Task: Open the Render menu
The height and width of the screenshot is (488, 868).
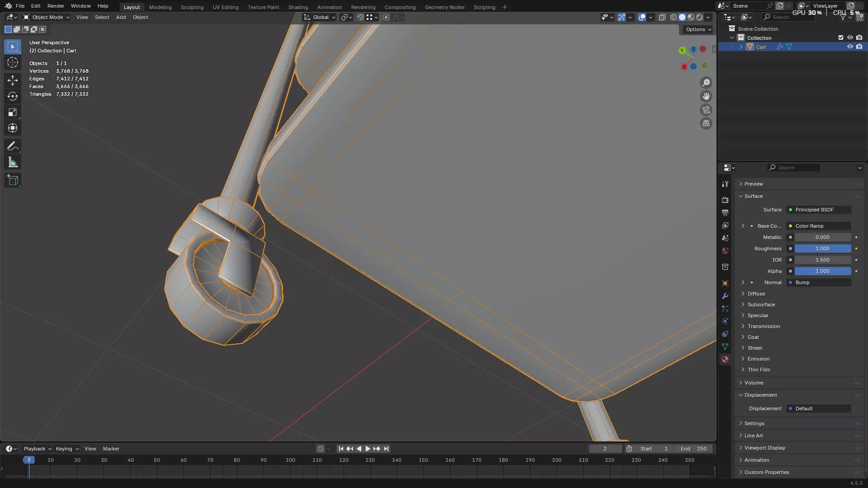Action: 56,6
